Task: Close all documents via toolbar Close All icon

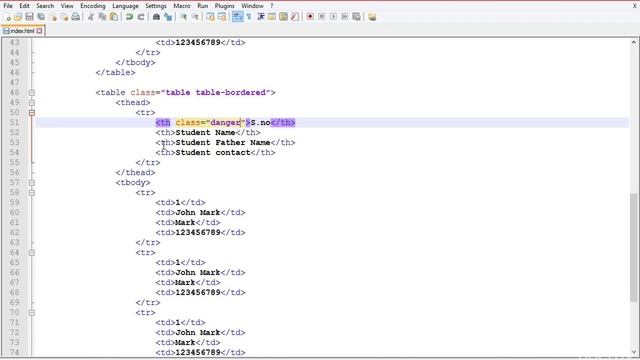Action: pos(64,17)
